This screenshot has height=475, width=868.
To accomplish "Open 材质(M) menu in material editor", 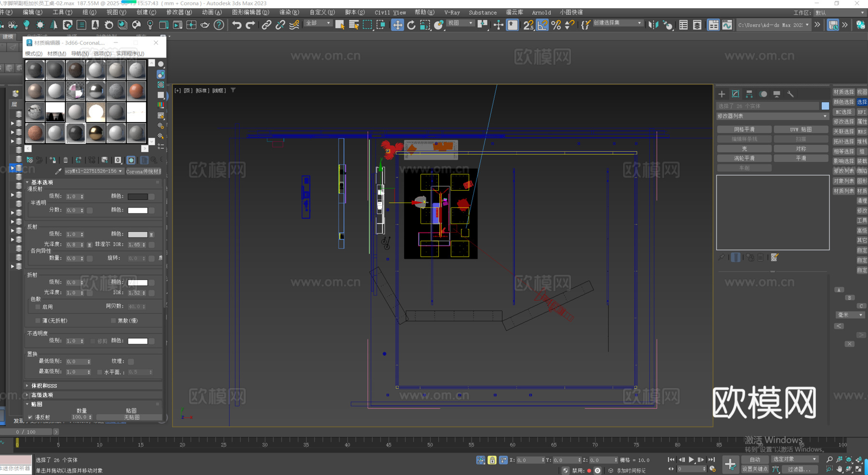I will [56, 54].
